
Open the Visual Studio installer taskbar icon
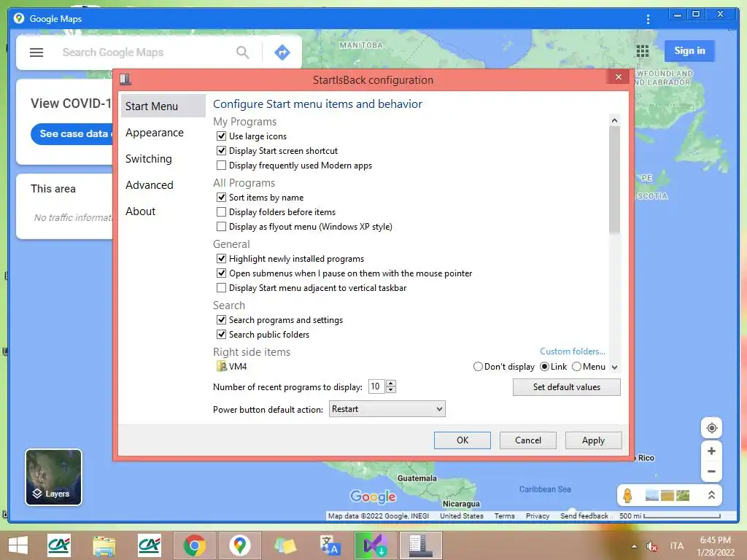point(375,545)
